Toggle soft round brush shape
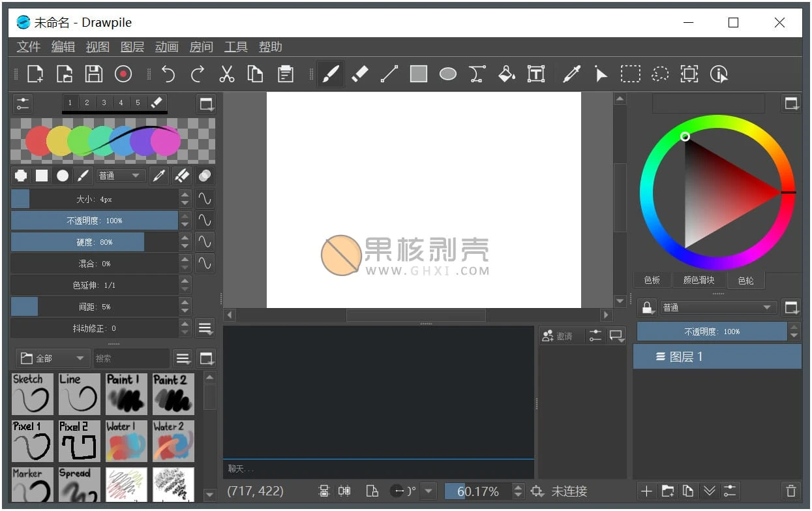Viewport: 812px width, 511px height. (63, 176)
